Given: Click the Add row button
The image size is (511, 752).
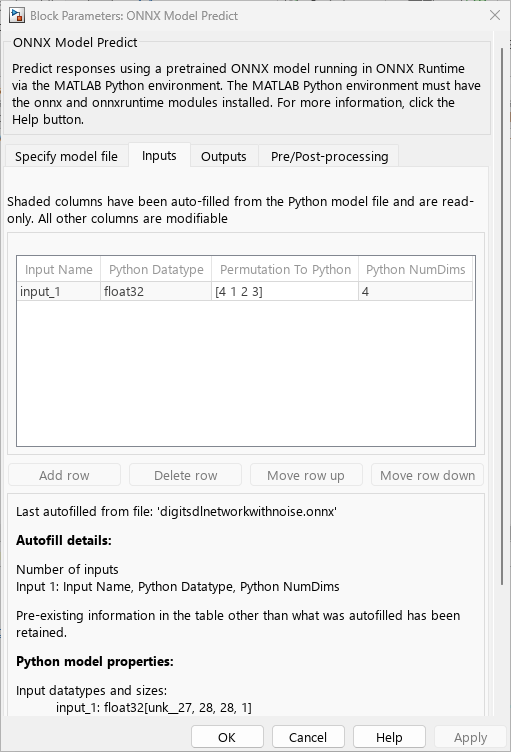Looking at the screenshot, I should click(64, 475).
